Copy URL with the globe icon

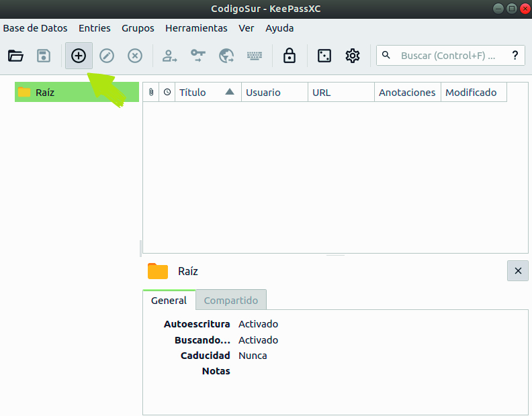226,56
